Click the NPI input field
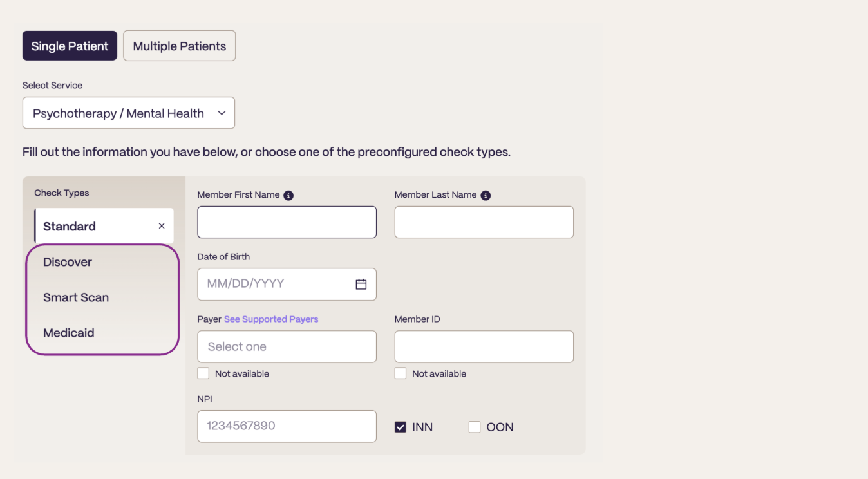 [x=287, y=426]
